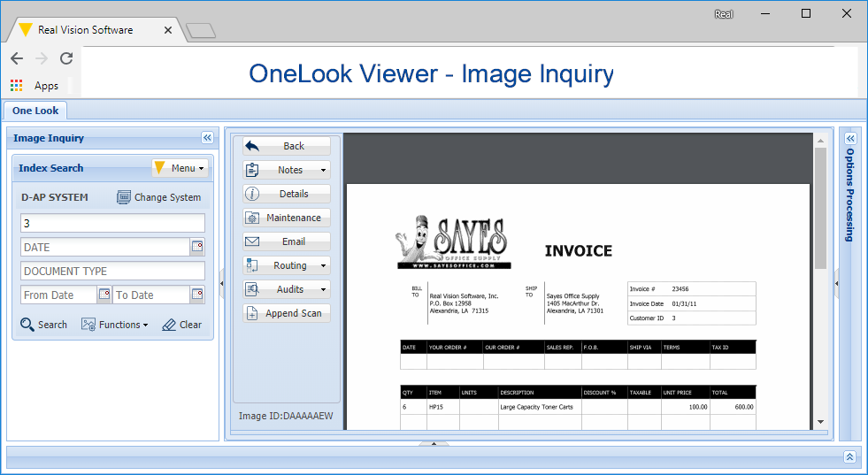Click the Functions icon
Screen dimensions: 868x475
88,325
